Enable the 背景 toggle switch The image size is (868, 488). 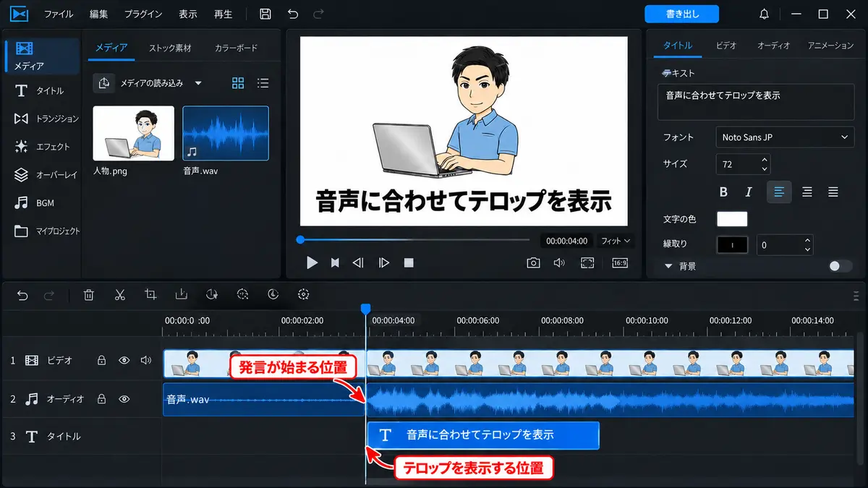(x=840, y=266)
